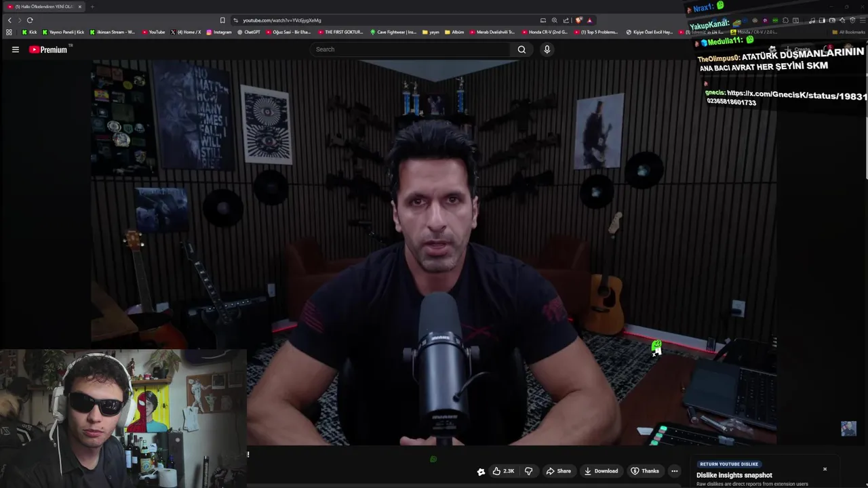
Task: Download the video for offline viewing
Action: coord(601,471)
